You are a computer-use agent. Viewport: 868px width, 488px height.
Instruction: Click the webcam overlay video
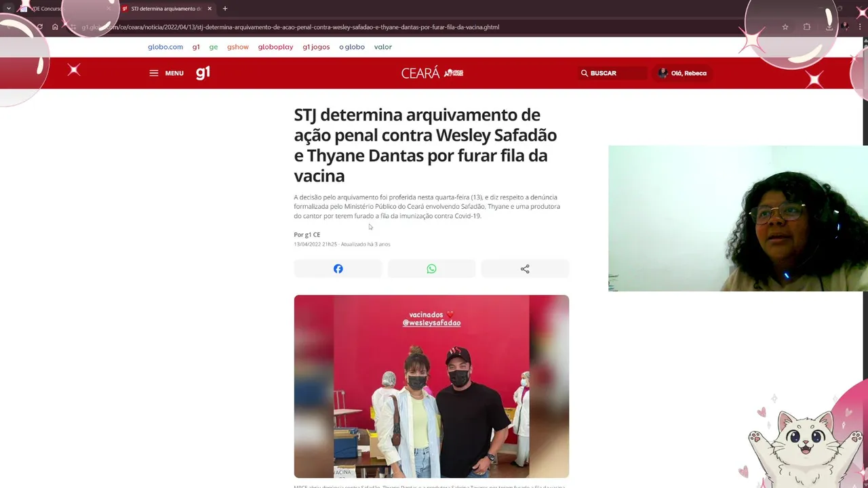click(x=738, y=218)
